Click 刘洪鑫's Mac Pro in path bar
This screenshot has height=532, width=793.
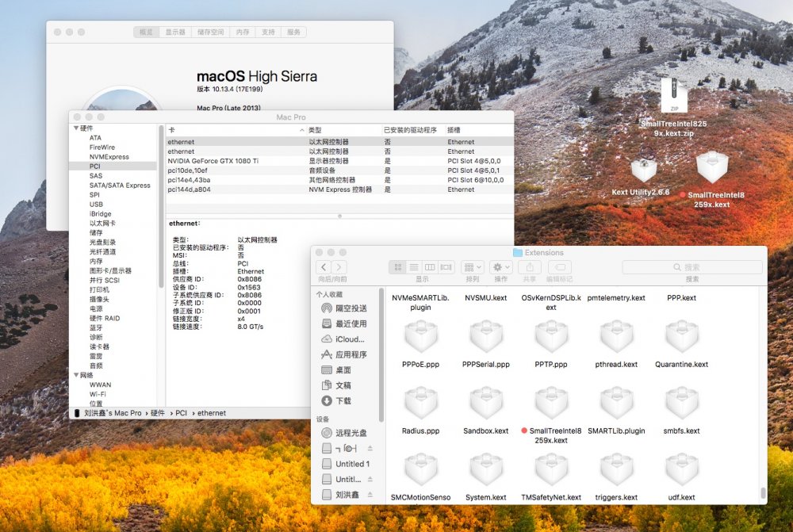point(113,412)
